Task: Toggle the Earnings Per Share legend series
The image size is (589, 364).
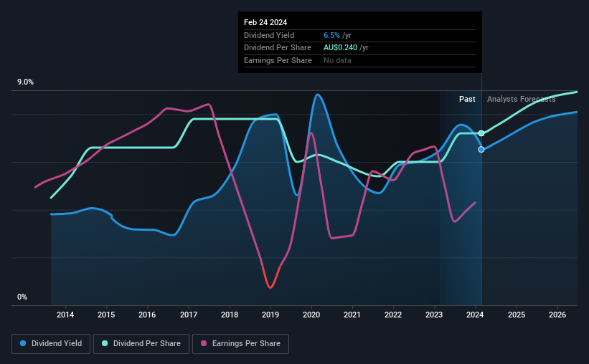Action: point(240,344)
